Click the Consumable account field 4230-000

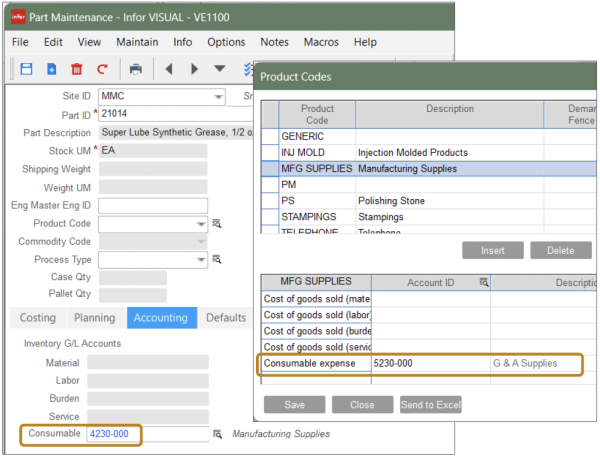tap(148, 434)
